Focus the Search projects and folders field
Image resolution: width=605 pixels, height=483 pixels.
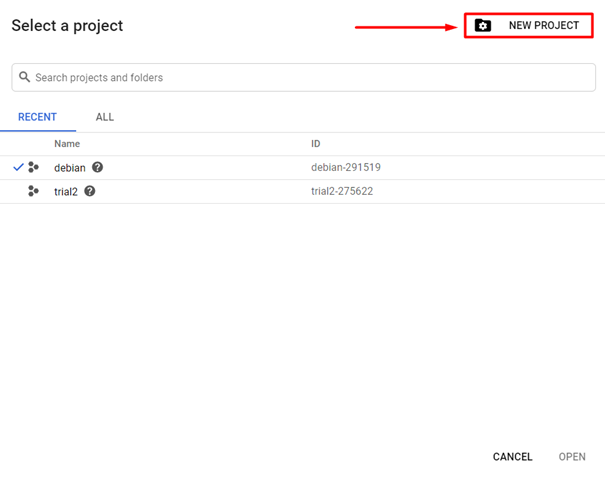click(303, 78)
